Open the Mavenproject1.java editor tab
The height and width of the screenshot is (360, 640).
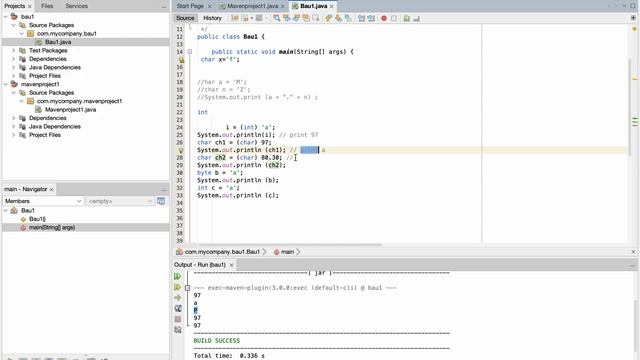tap(252, 6)
